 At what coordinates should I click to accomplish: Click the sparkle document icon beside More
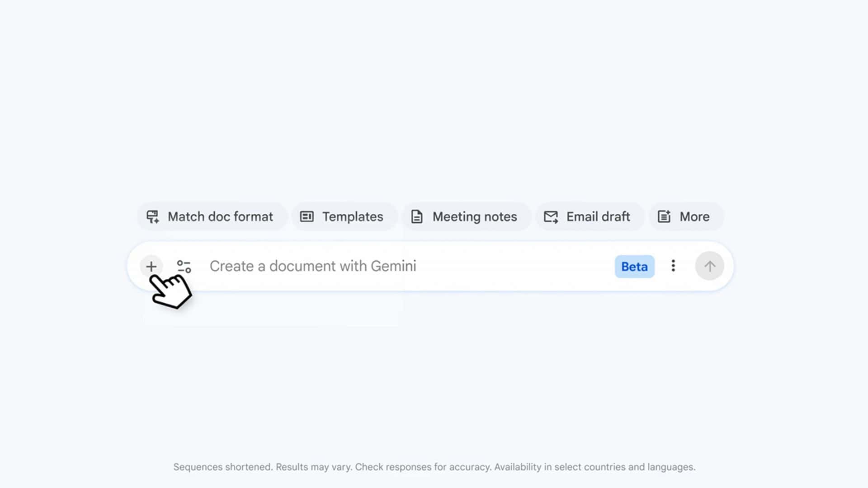[664, 217]
